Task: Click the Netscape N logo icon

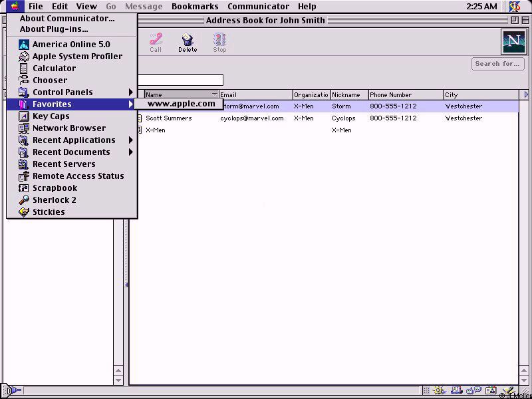Action: (513, 42)
